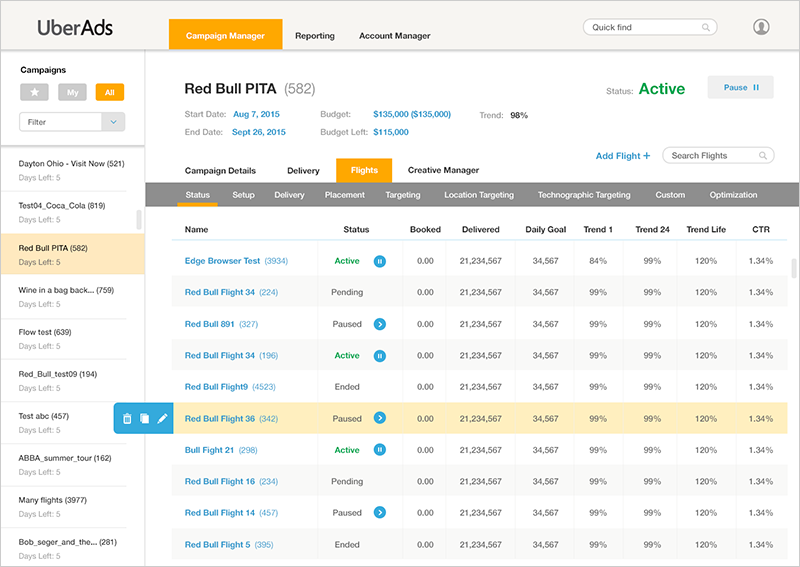Click the Add Flight + link
This screenshot has width=800, height=567.
[623, 156]
